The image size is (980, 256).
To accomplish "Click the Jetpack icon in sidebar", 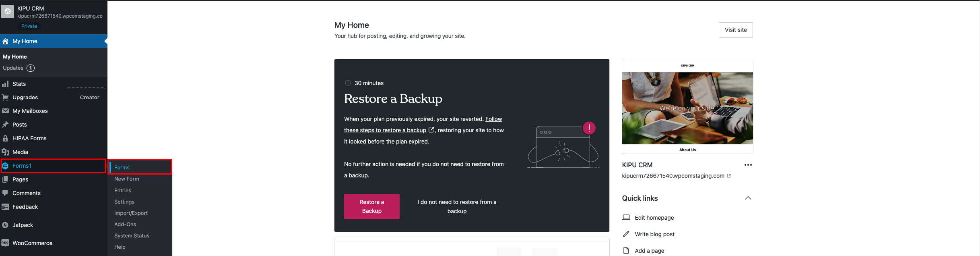I will 5,225.
